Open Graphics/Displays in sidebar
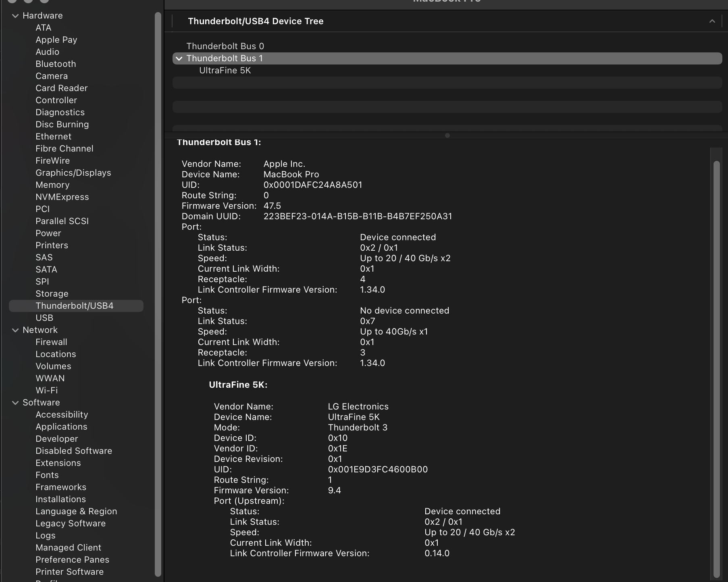 pyautogui.click(x=73, y=173)
